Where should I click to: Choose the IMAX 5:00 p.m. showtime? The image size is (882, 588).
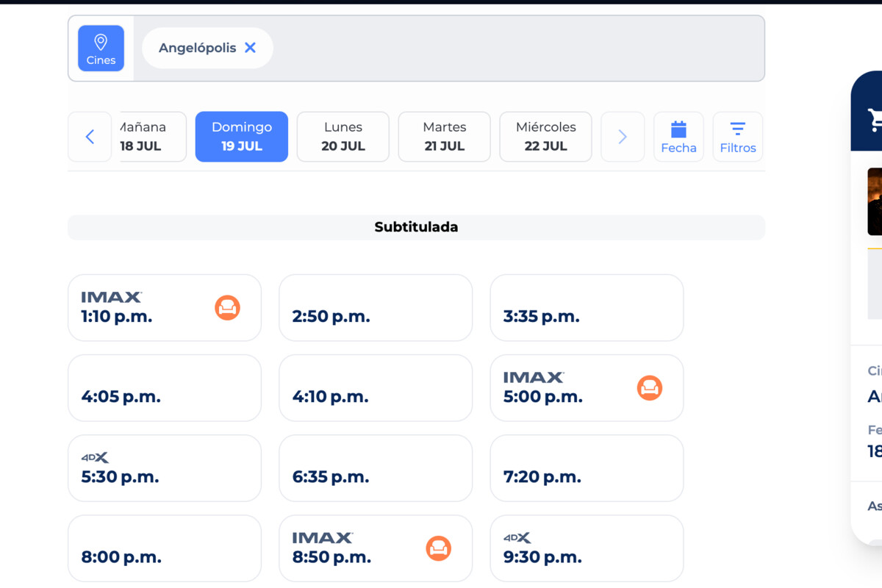pyautogui.click(x=587, y=388)
